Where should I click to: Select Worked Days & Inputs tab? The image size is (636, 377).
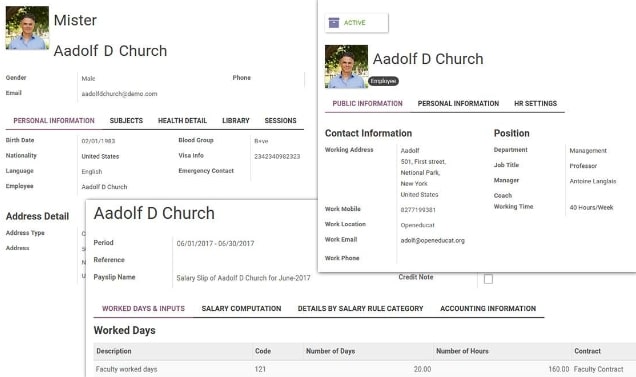(x=143, y=308)
